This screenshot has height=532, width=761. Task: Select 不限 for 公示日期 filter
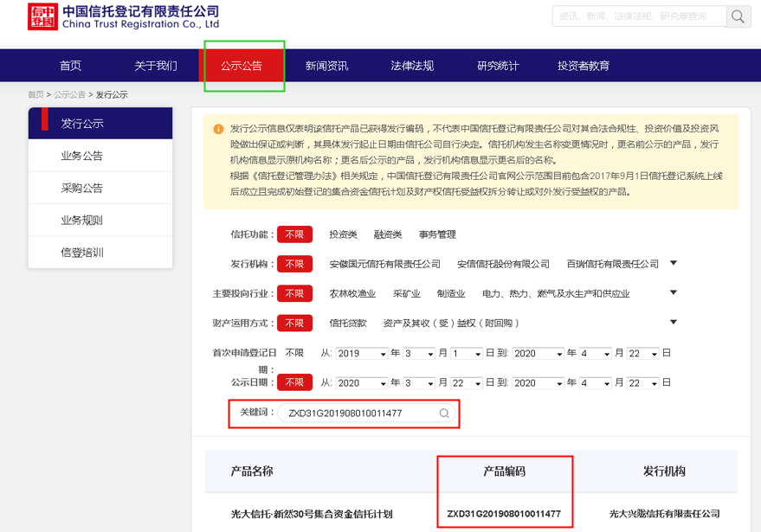coord(294,382)
